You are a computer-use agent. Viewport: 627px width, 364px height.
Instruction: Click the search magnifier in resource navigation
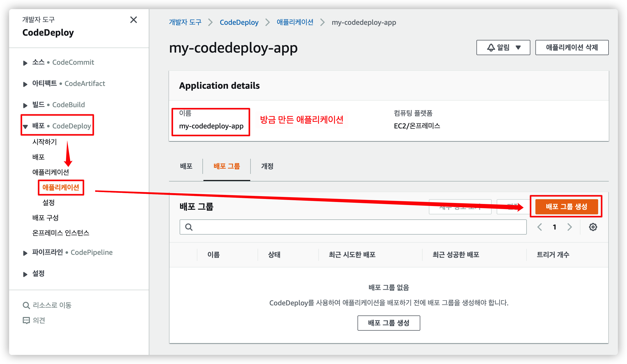[26, 305]
